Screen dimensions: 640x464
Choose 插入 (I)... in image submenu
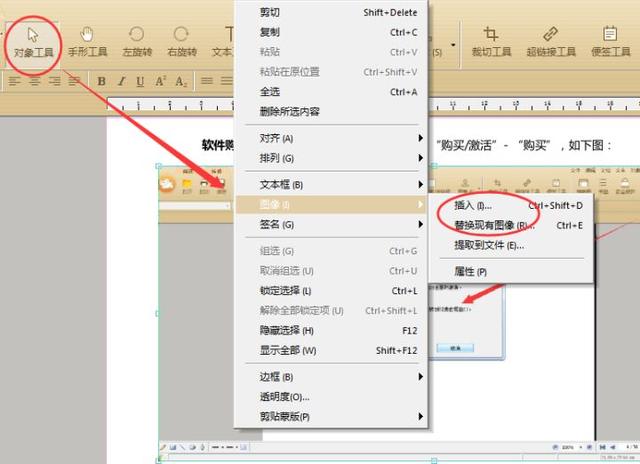point(511,205)
